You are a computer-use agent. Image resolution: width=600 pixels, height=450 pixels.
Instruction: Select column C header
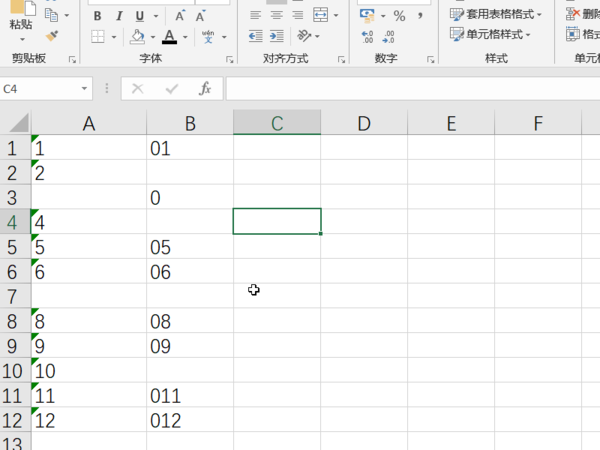point(277,123)
